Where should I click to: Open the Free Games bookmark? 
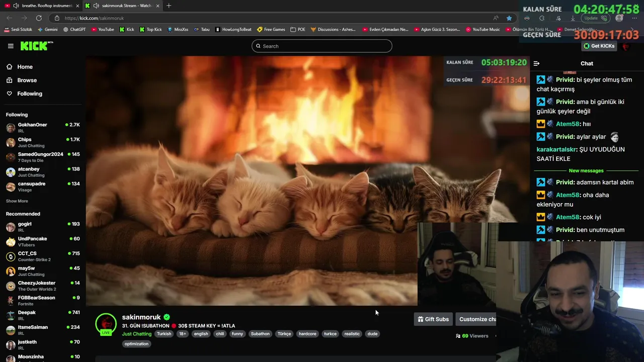coord(272,30)
